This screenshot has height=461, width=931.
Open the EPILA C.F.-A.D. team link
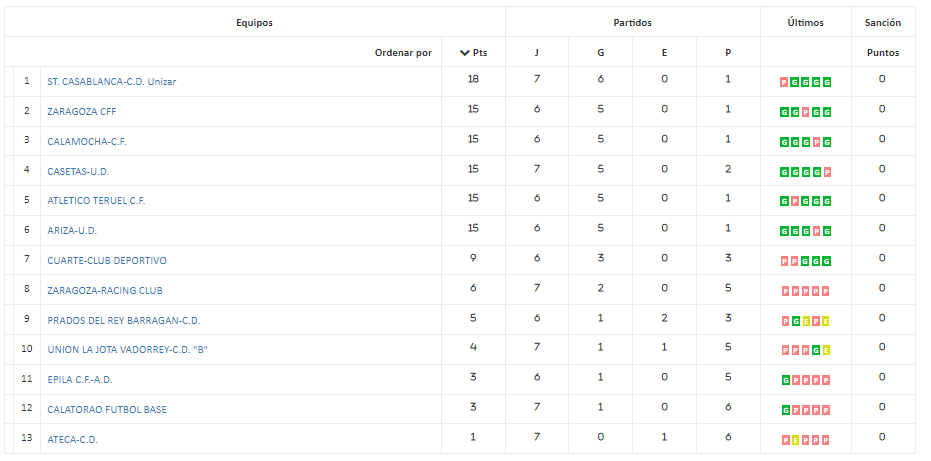click(80, 380)
